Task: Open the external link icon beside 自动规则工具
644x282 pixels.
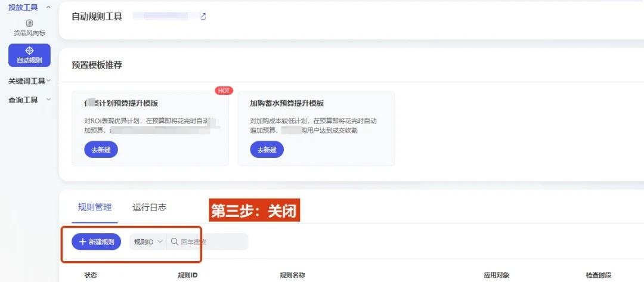Action: pos(203,17)
